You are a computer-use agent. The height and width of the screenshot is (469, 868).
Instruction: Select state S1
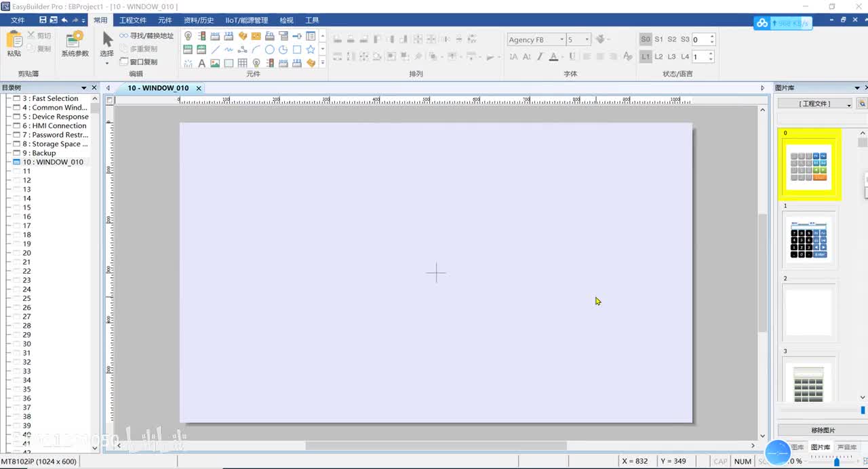click(658, 39)
